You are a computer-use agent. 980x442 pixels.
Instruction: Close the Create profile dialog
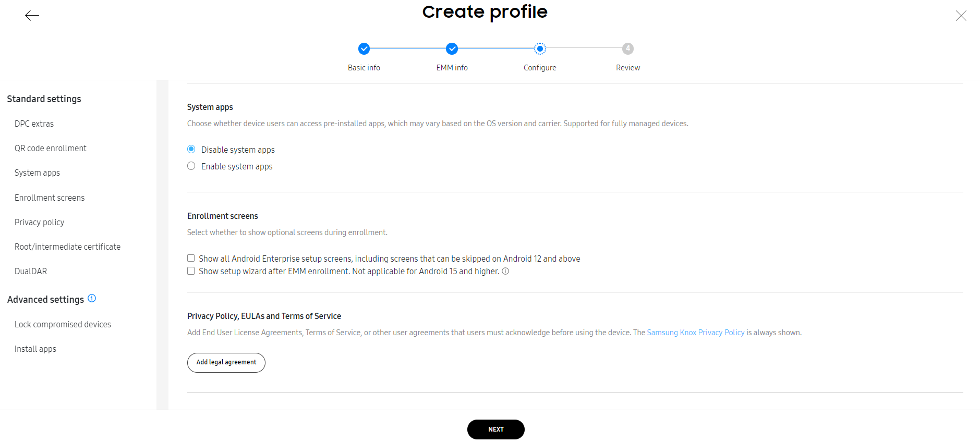pyautogui.click(x=961, y=16)
